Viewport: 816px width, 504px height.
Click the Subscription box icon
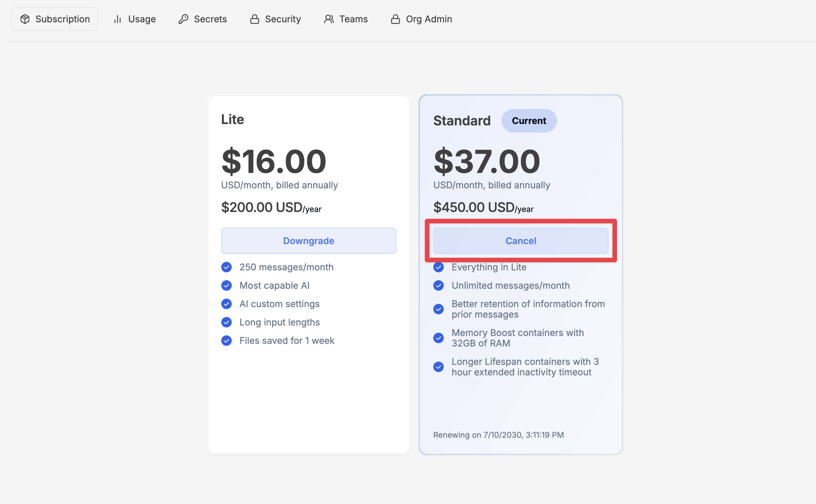25,19
